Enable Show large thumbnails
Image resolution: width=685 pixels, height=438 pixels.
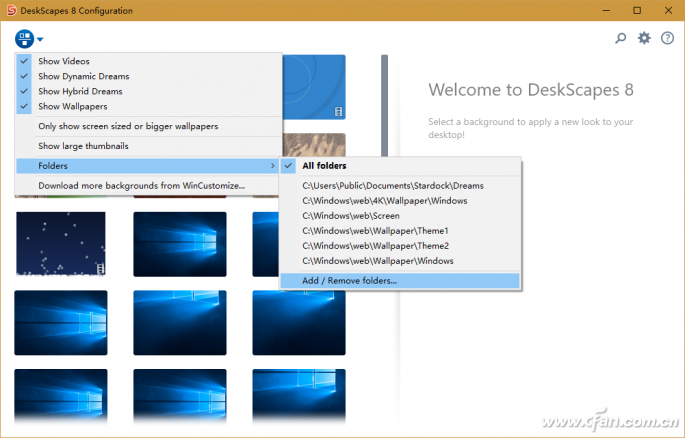point(149,146)
